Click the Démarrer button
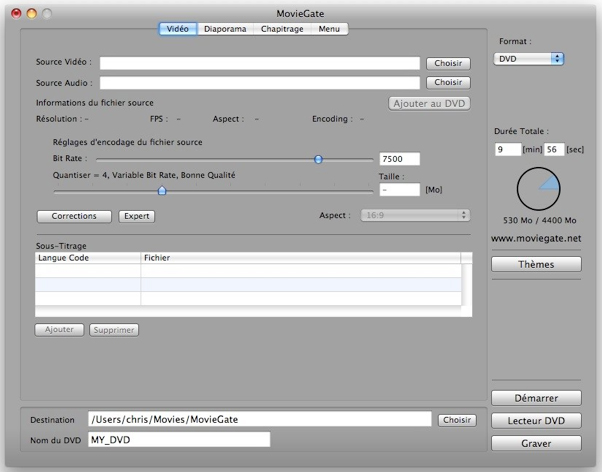This screenshot has width=602, height=472. click(x=536, y=398)
